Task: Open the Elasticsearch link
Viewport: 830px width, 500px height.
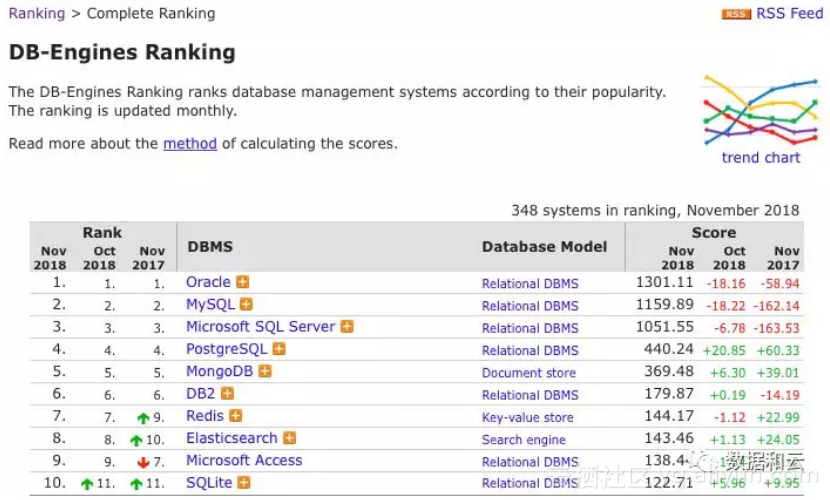Action: pyautogui.click(x=232, y=438)
